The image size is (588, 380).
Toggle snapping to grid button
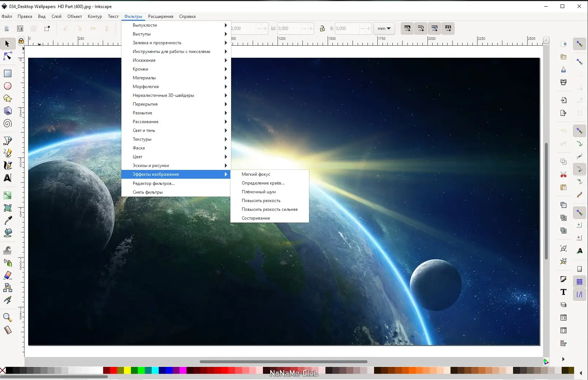[x=580, y=282]
